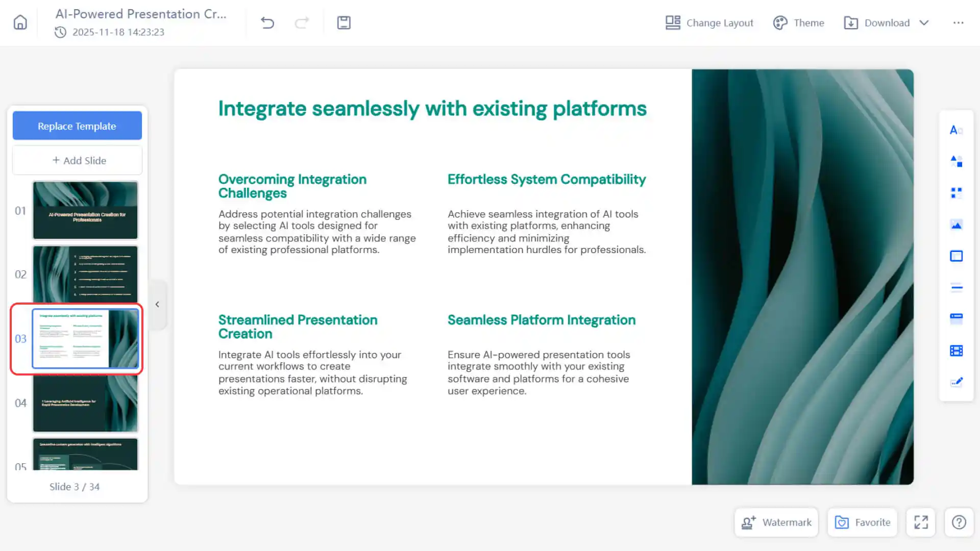Open the text tool in right sidebar

(x=956, y=130)
